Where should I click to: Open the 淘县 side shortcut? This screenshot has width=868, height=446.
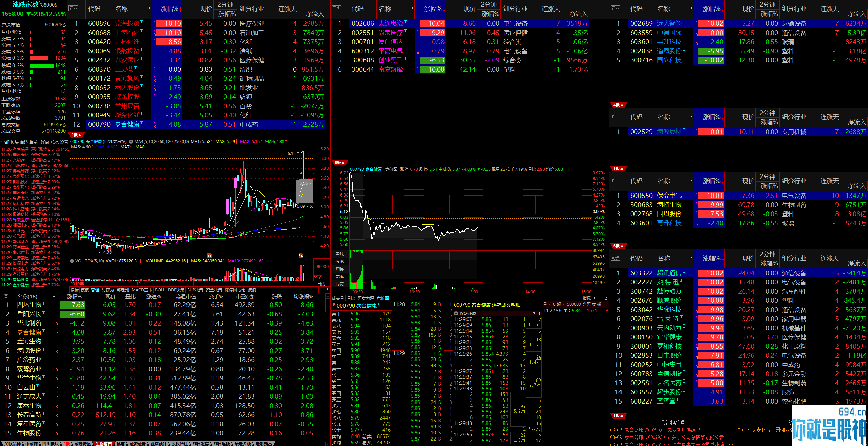[339, 269]
